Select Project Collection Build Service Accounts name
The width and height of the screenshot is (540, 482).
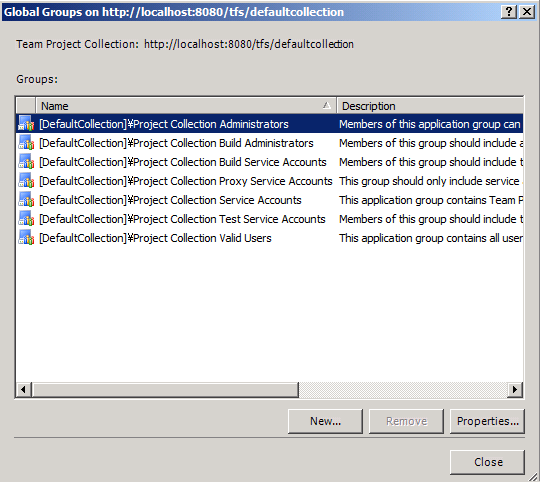[x=183, y=162]
